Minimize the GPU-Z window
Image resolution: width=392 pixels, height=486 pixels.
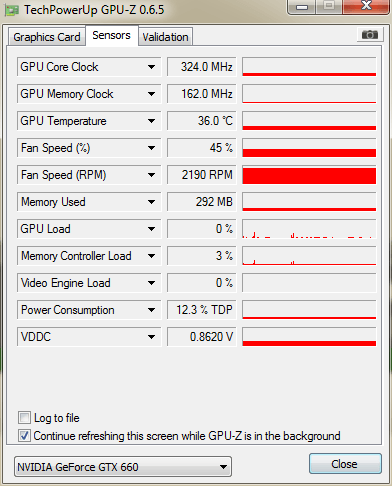302,6
